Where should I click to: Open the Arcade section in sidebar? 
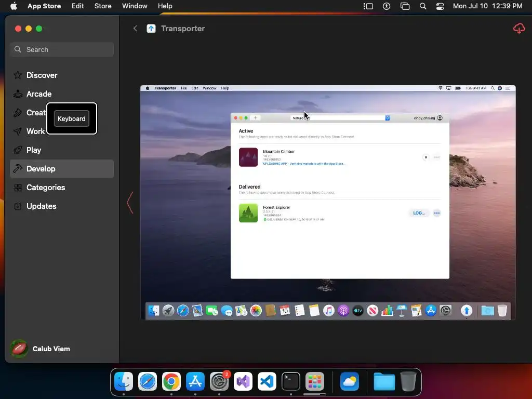pos(62,94)
